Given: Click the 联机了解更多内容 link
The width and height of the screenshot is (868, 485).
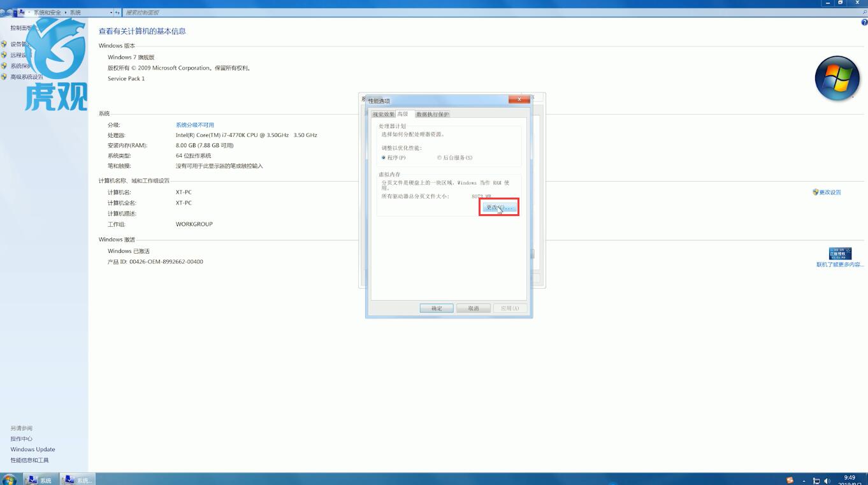Looking at the screenshot, I should click(x=840, y=264).
